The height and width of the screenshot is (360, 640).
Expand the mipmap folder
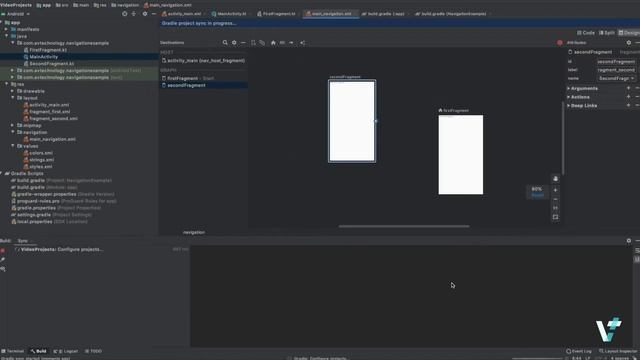pos(13,125)
